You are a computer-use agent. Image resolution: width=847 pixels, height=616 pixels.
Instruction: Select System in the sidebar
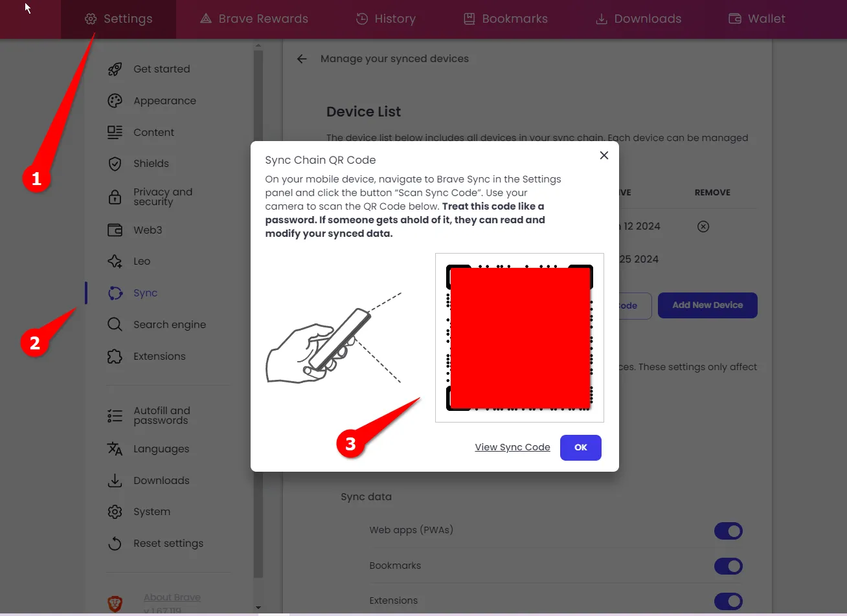pyautogui.click(x=152, y=512)
